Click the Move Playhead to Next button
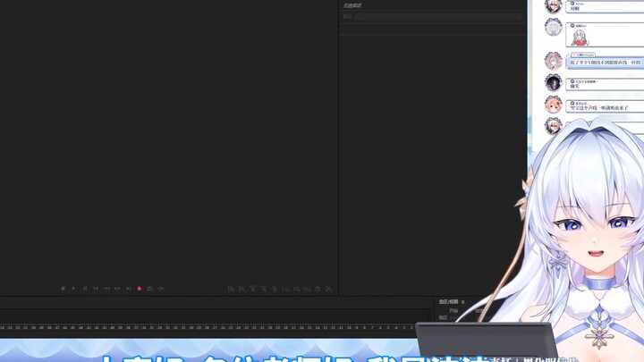This screenshot has width=644, height=362. coord(129,289)
